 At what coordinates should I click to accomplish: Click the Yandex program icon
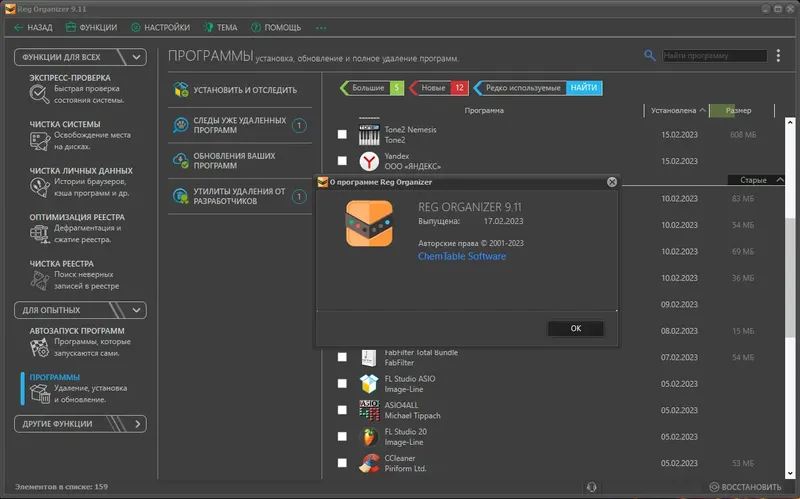(x=369, y=161)
